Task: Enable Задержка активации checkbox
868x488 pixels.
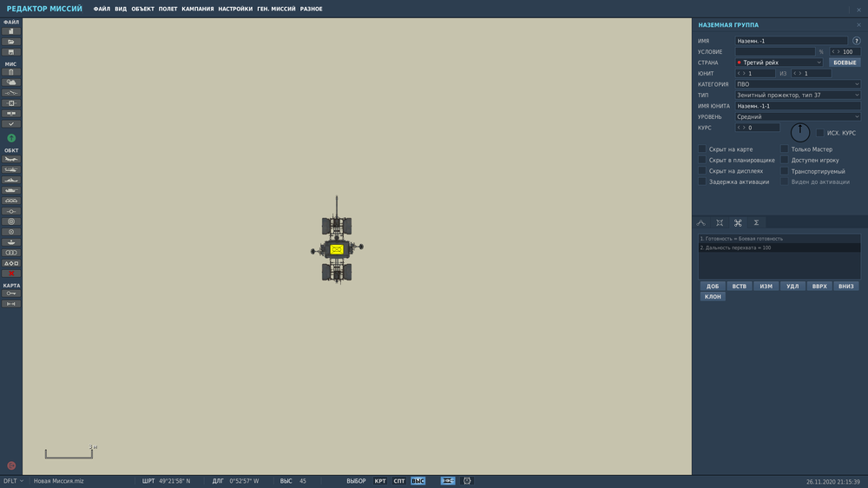Action: tap(702, 181)
